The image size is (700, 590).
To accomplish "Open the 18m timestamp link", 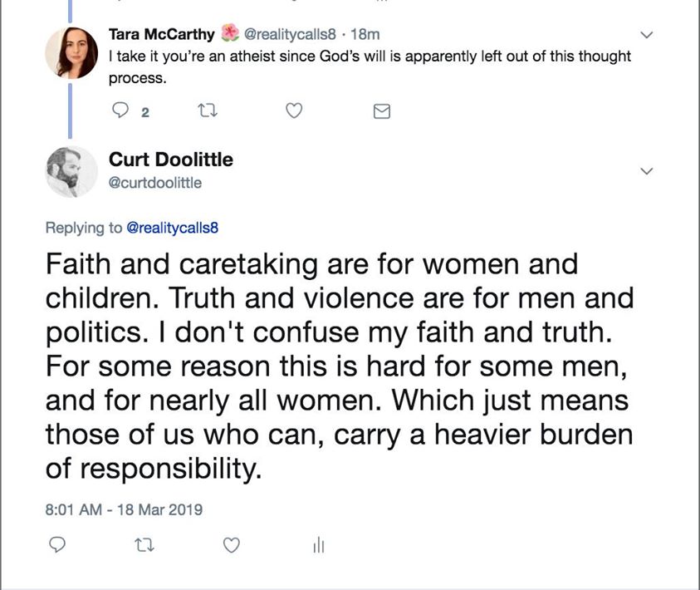I will coord(365,34).
